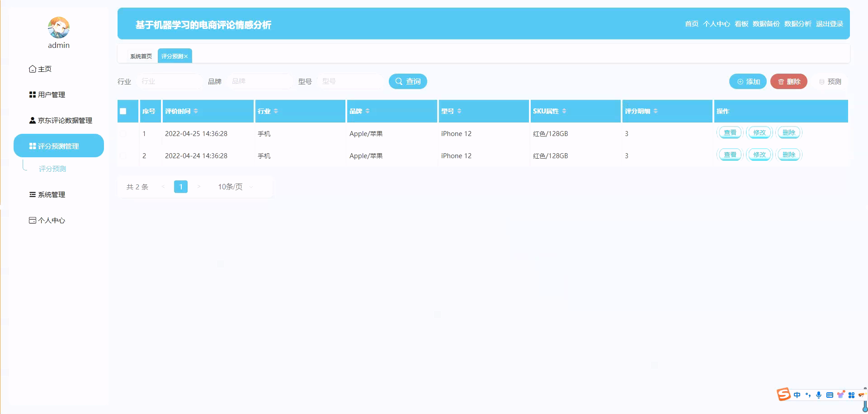The height and width of the screenshot is (414, 868).
Task: Open 数据备份 from the top navigation
Action: [766, 24]
